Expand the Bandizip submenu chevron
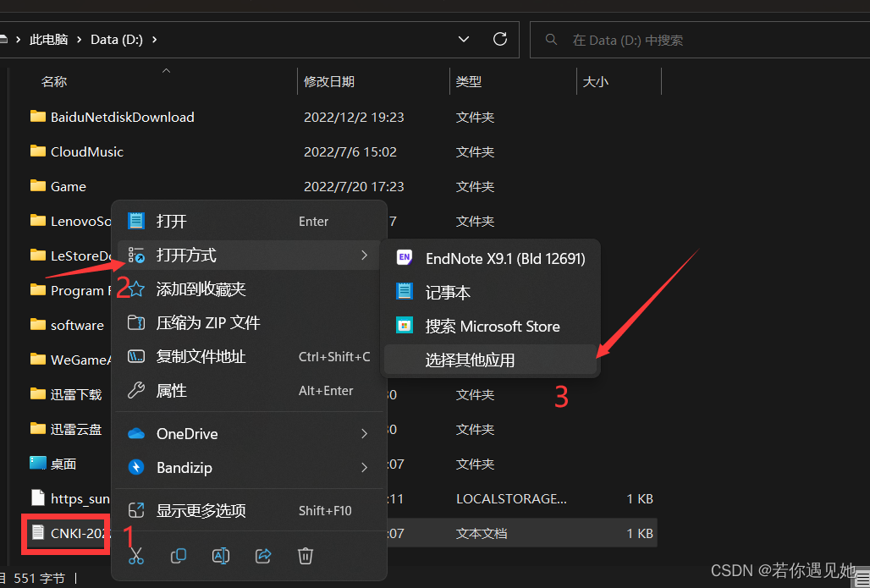The height and width of the screenshot is (588, 870). point(363,467)
